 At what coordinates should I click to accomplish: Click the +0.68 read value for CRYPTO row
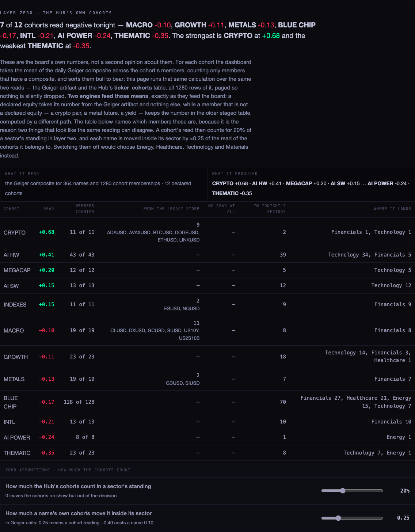tap(46, 232)
